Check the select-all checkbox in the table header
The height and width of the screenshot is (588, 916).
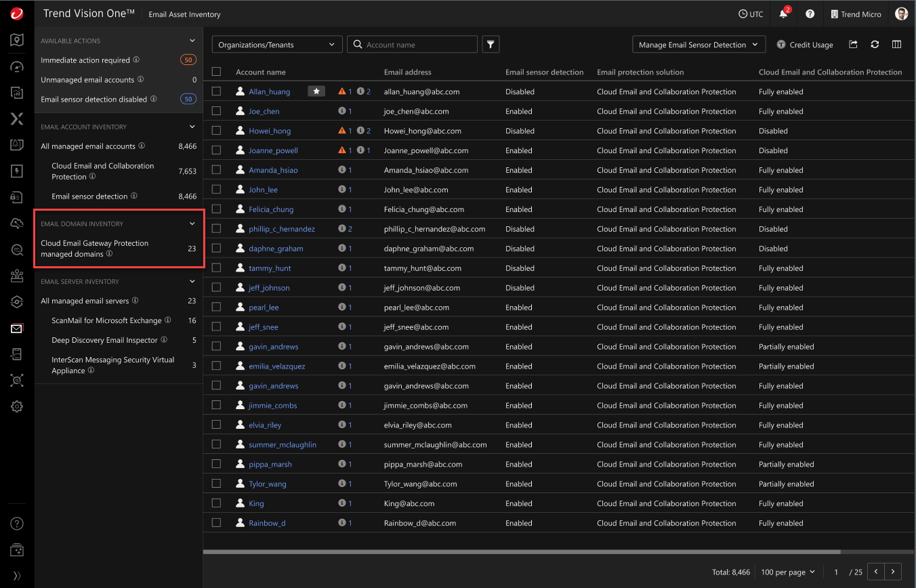[x=215, y=70]
